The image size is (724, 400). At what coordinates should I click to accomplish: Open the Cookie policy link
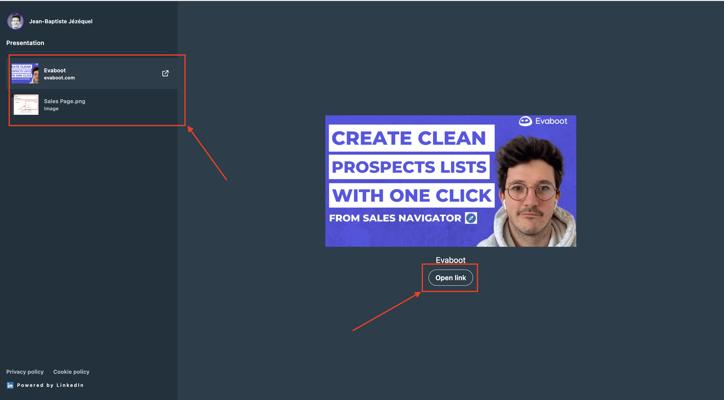coord(71,372)
